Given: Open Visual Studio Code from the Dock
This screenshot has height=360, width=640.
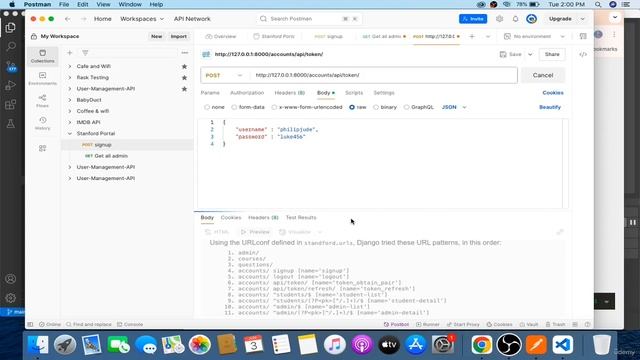Looking at the screenshot, I should coord(562,345).
